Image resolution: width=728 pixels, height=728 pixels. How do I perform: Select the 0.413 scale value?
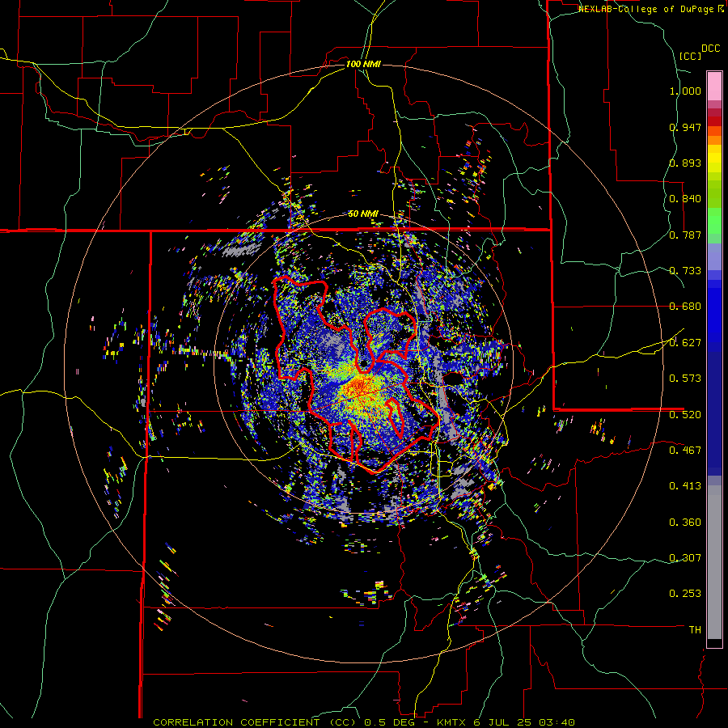coord(685,486)
